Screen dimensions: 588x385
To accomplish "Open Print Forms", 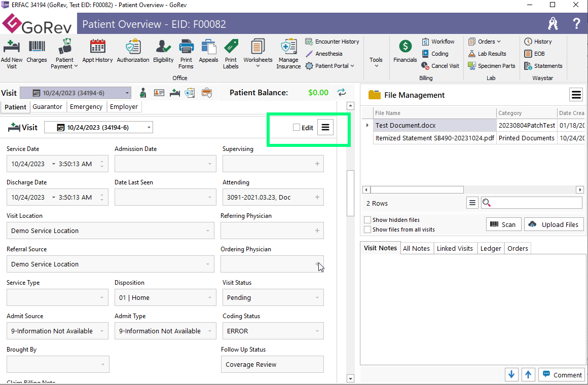I will (x=186, y=55).
